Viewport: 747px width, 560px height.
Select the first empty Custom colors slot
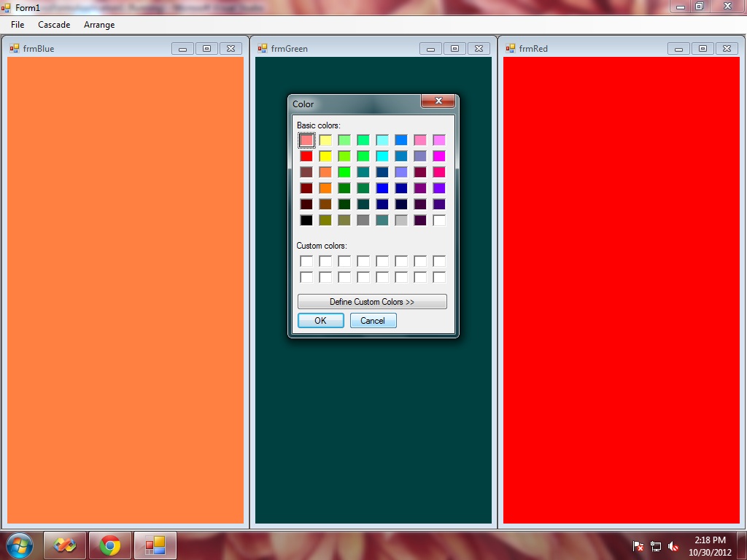306,261
